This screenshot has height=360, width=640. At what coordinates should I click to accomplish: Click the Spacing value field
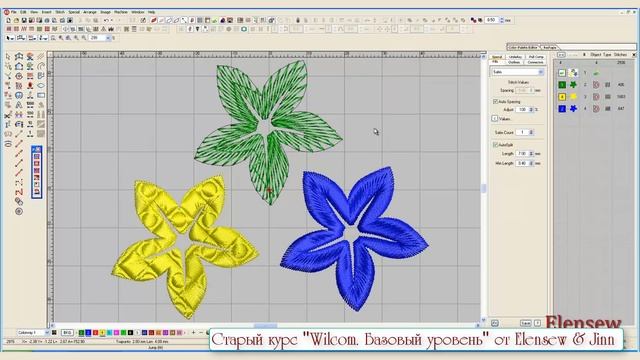tap(524, 90)
